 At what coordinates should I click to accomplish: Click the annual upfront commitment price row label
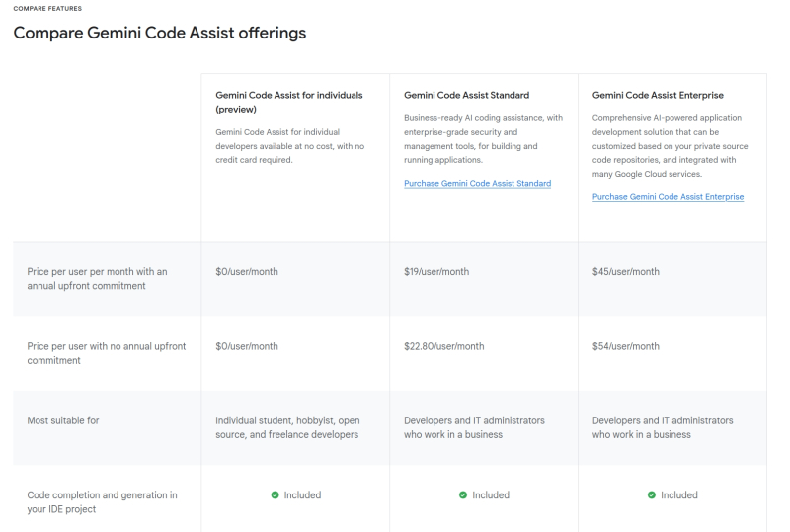(x=96, y=278)
